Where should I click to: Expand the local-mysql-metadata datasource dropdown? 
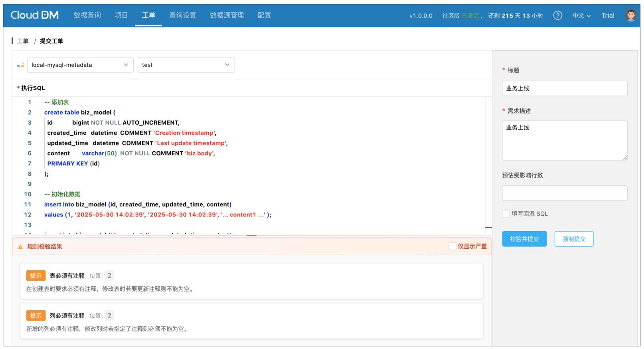pyautogui.click(x=80, y=65)
